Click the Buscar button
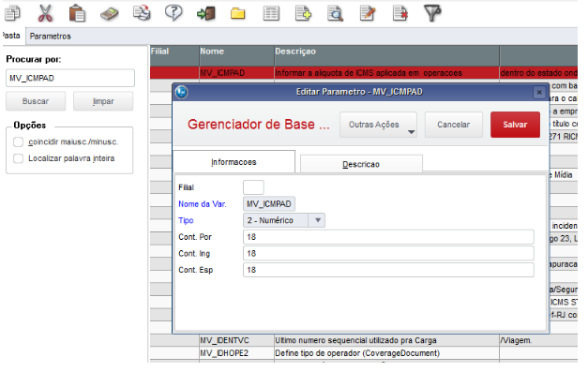The height and width of the screenshot is (372, 588). (x=36, y=101)
